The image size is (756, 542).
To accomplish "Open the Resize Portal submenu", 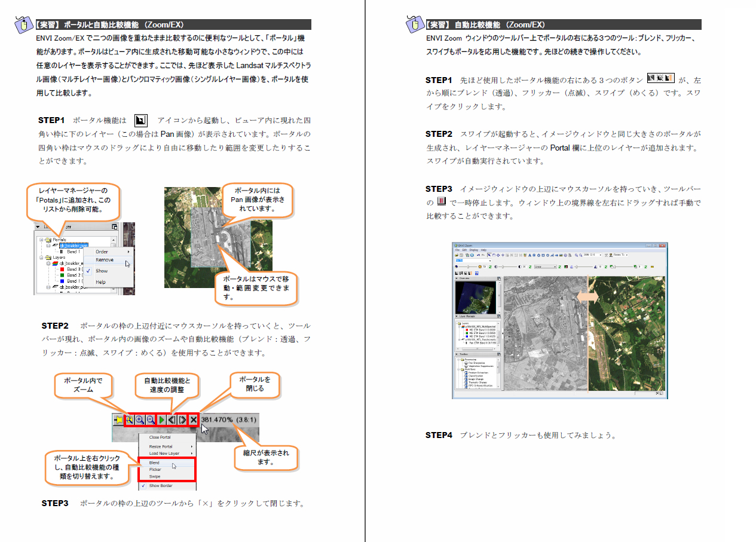I will [167, 446].
